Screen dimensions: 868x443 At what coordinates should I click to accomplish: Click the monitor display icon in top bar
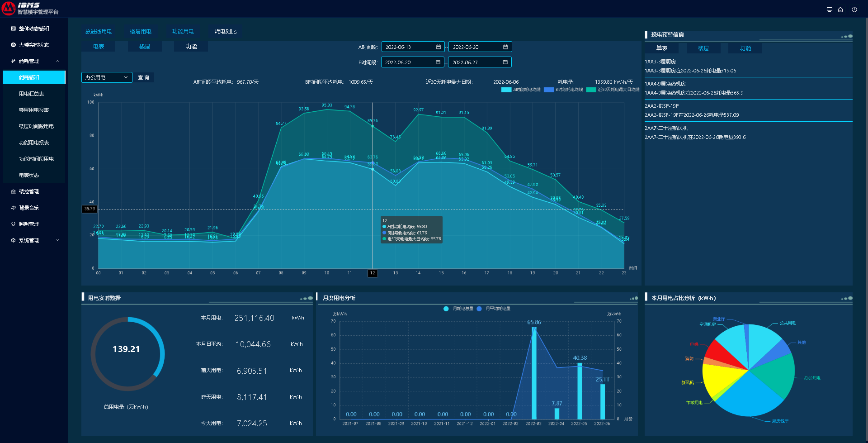[x=829, y=10]
